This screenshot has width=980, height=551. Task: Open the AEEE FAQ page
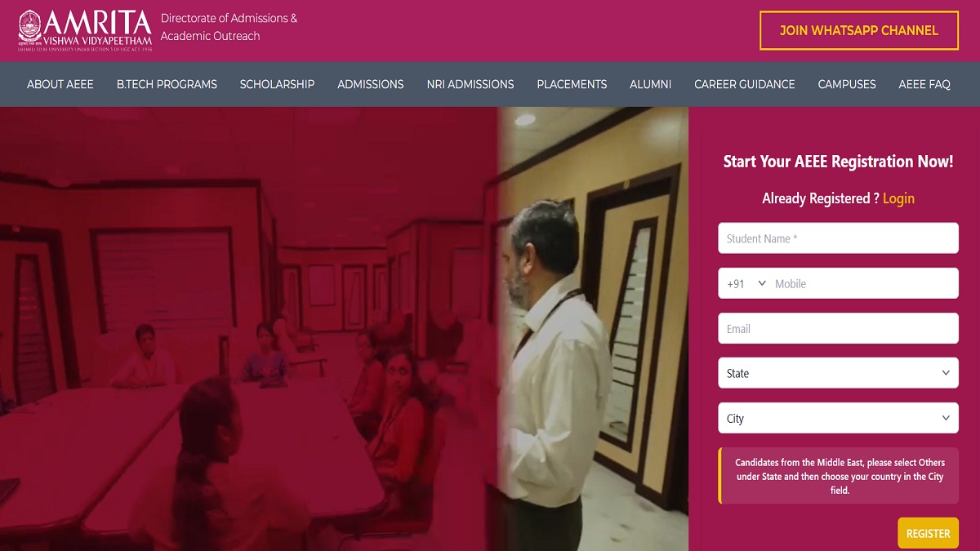pos(924,84)
